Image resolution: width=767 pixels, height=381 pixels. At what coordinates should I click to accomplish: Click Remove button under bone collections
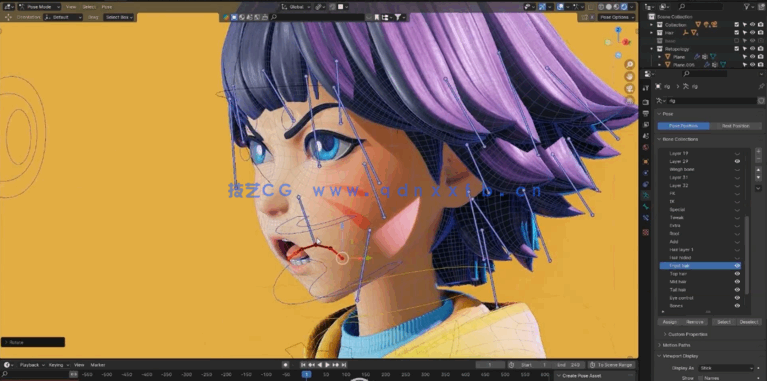coord(695,322)
